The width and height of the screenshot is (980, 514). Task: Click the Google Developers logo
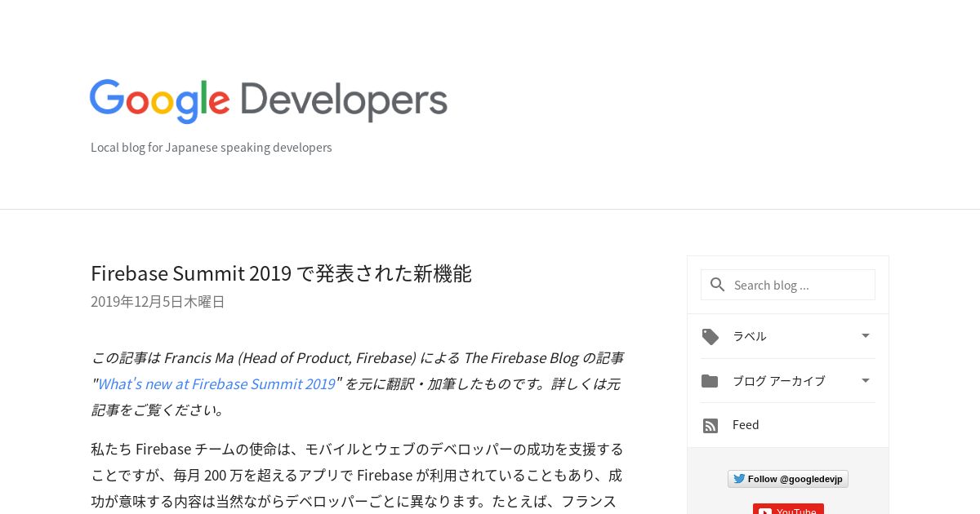tap(269, 101)
